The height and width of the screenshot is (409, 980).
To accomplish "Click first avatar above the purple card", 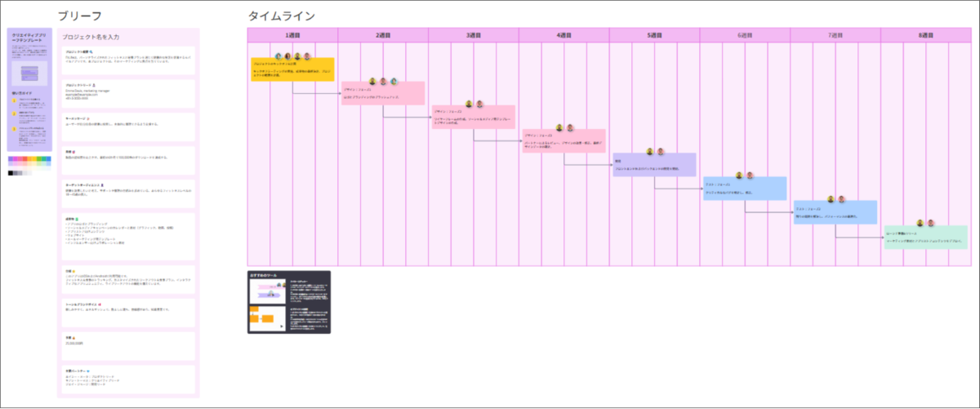I will click(x=649, y=151).
